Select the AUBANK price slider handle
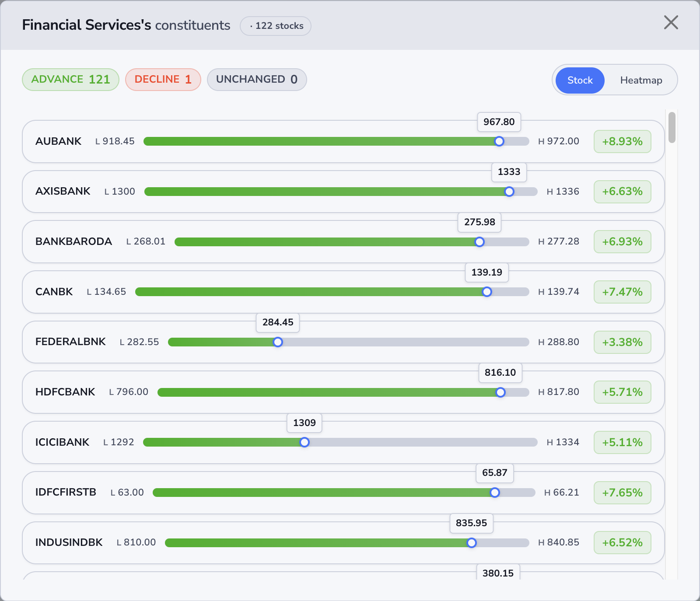This screenshot has height=601, width=700. click(499, 141)
